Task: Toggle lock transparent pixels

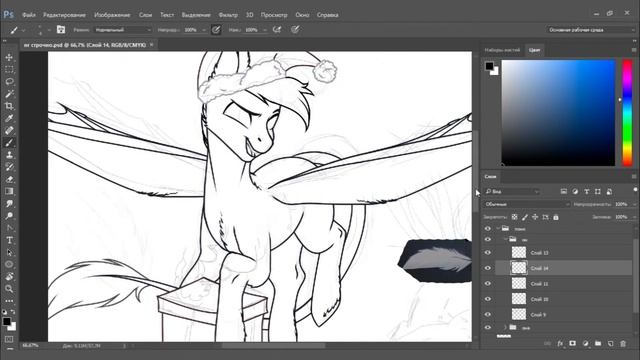Action: [x=514, y=217]
